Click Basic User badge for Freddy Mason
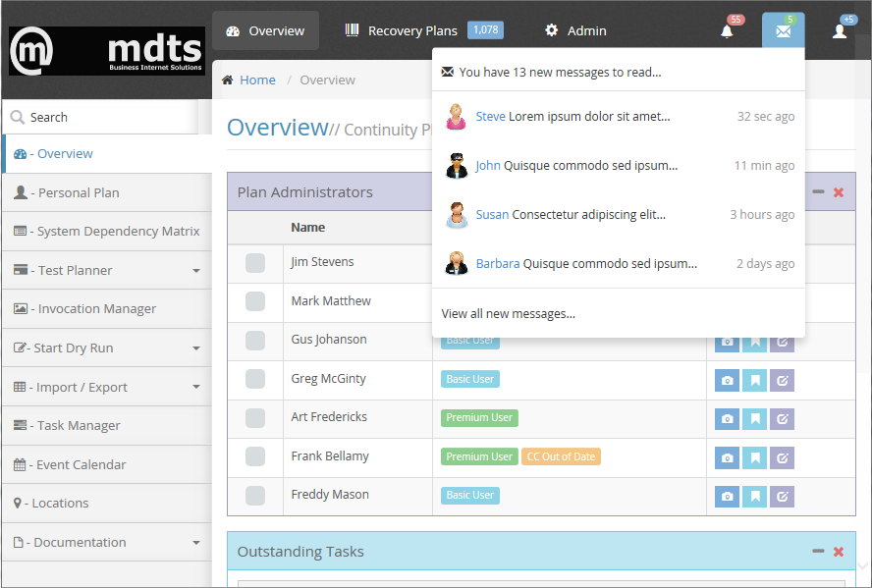Screen dimensions: 872x588 click(470, 495)
